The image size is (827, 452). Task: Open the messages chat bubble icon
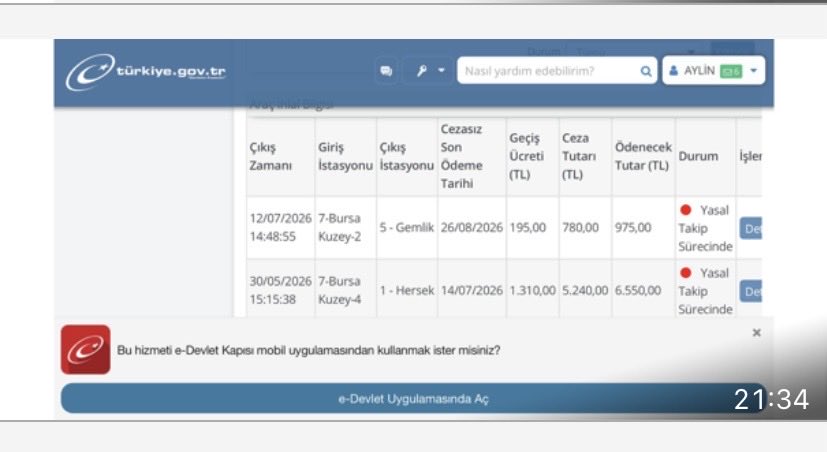(386, 71)
